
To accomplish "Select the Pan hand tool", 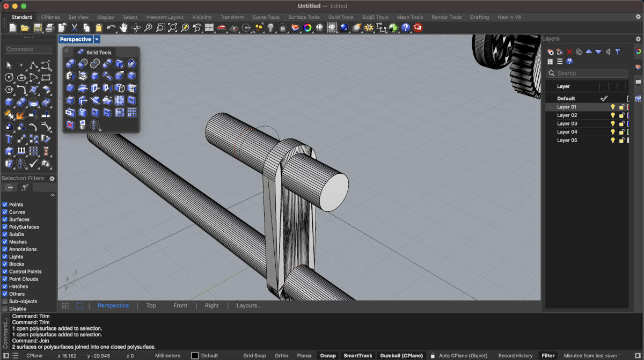I will (x=123, y=27).
